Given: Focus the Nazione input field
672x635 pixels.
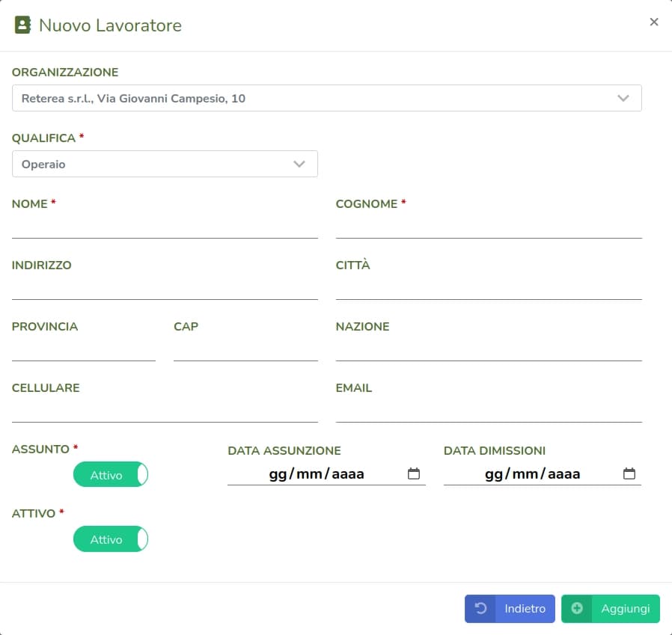Looking at the screenshot, I should pos(489,349).
